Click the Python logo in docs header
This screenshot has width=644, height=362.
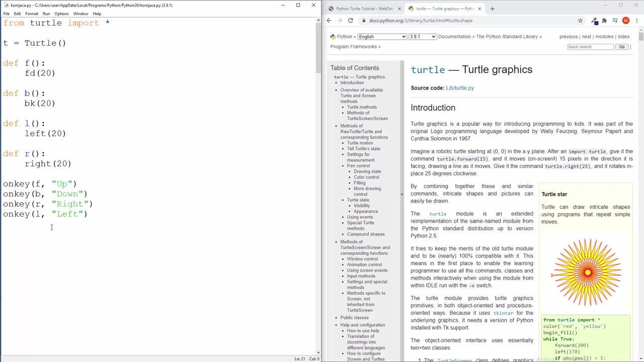pos(333,37)
